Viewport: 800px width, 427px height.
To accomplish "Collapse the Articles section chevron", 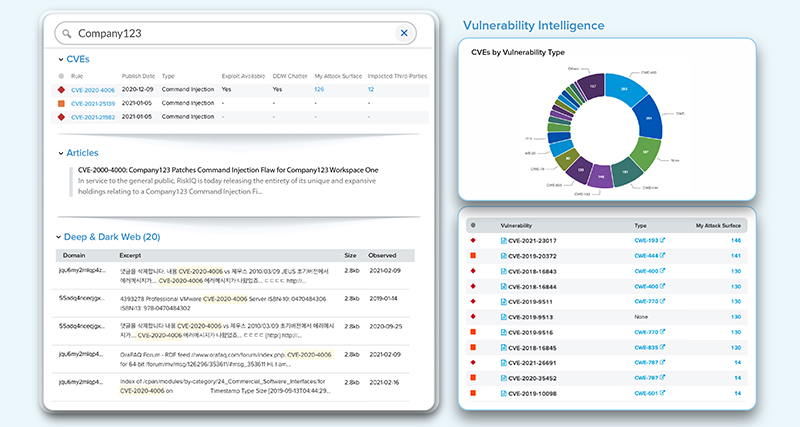I will 61,153.
